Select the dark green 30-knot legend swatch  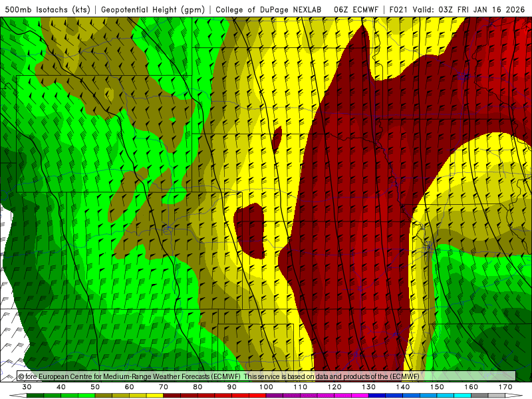click(35, 396)
